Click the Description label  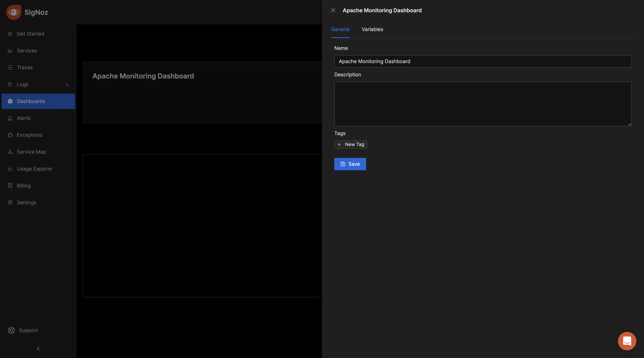click(347, 75)
